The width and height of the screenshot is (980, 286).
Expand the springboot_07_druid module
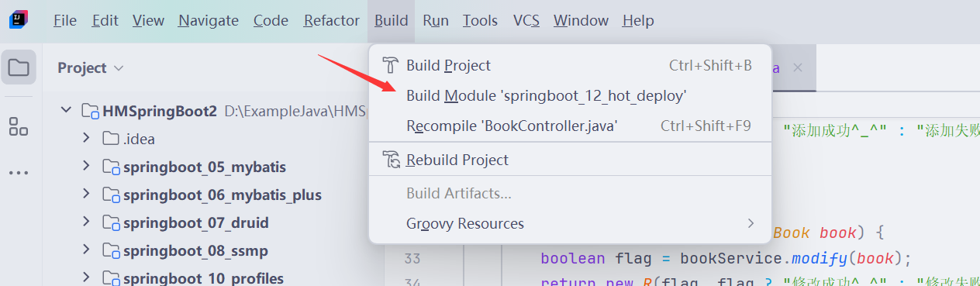pos(86,222)
